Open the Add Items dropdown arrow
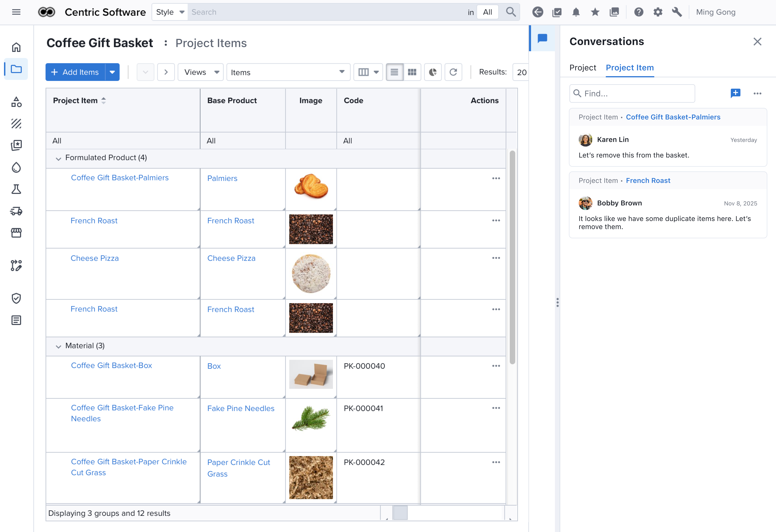Viewport: 776px width, 532px height. (113, 72)
